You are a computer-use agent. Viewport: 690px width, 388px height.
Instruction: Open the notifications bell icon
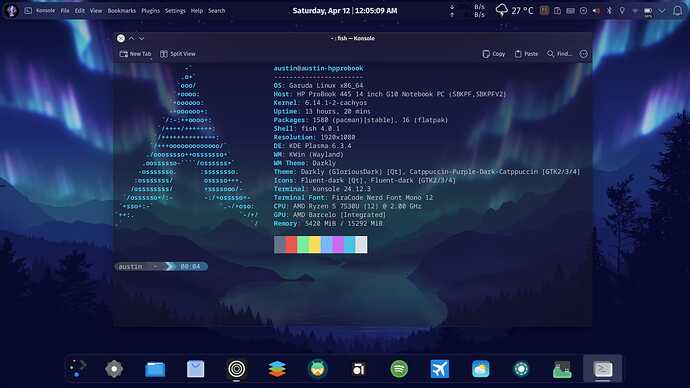pos(677,11)
